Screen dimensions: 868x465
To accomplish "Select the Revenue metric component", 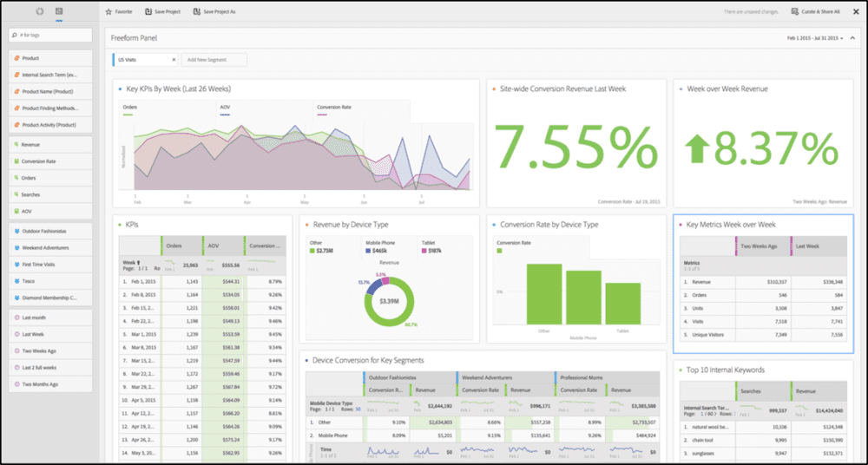I will point(50,145).
